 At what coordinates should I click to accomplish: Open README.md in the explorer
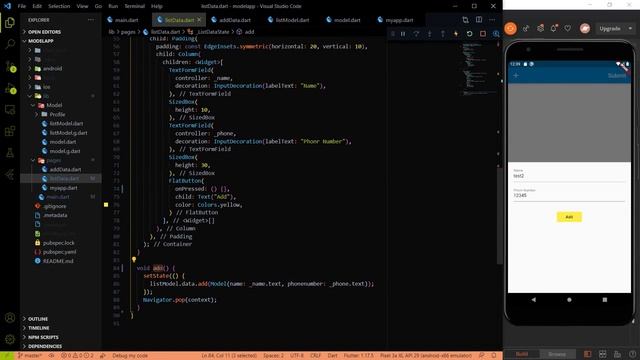pyautogui.click(x=60, y=261)
